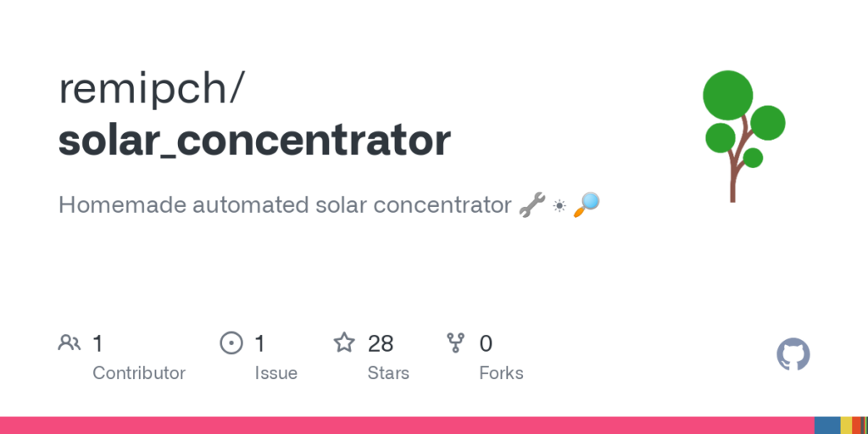Click the star count number 28
The width and height of the screenshot is (868, 434).
pos(381,343)
